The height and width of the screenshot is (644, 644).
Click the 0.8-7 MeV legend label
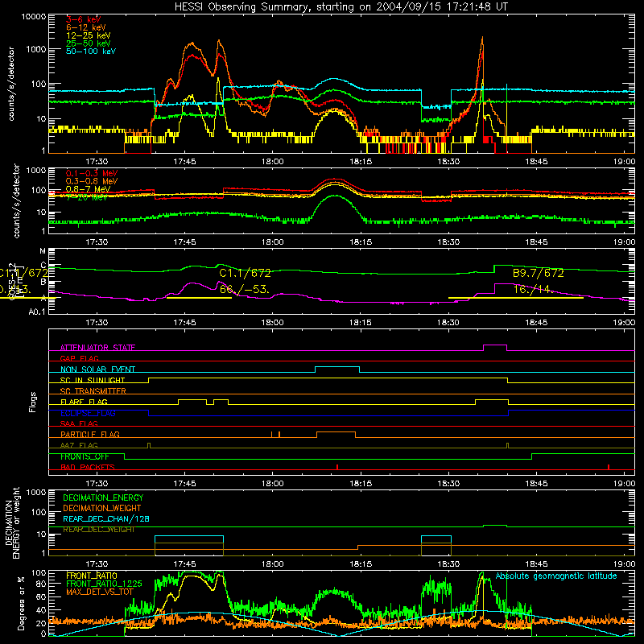click(x=89, y=189)
